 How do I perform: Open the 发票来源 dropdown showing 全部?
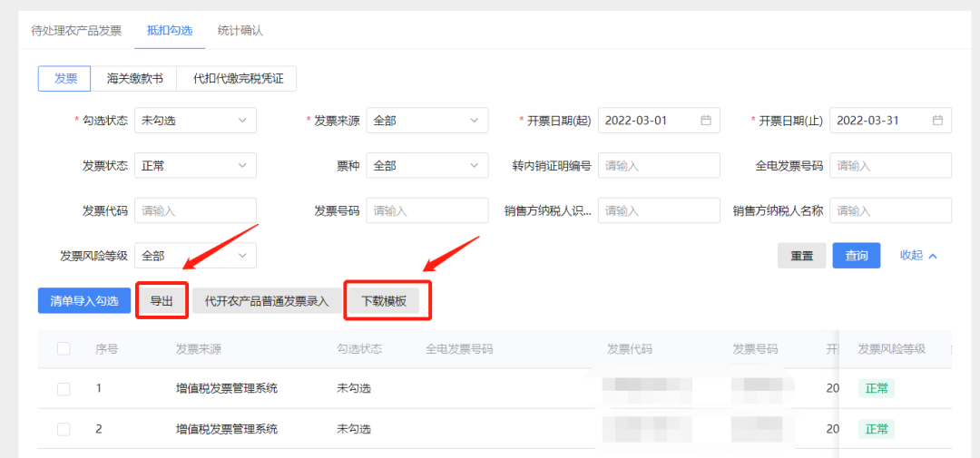(x=427, y=121)
